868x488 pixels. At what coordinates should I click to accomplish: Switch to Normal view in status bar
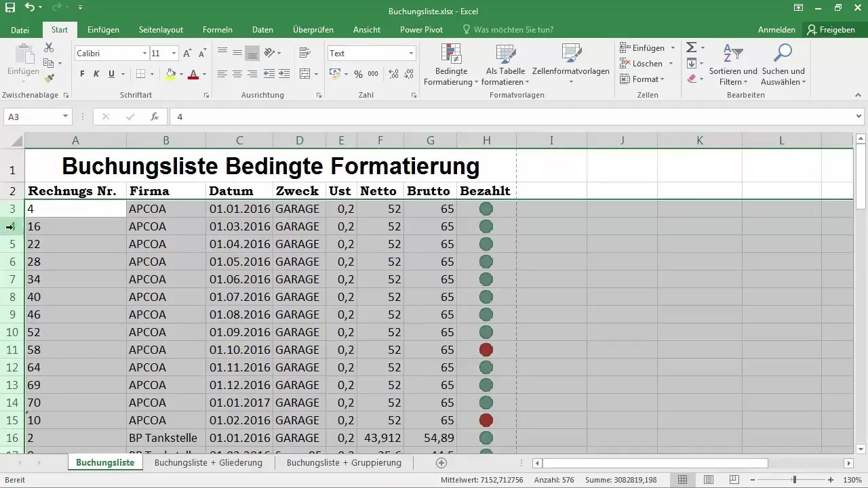(684, 480)
